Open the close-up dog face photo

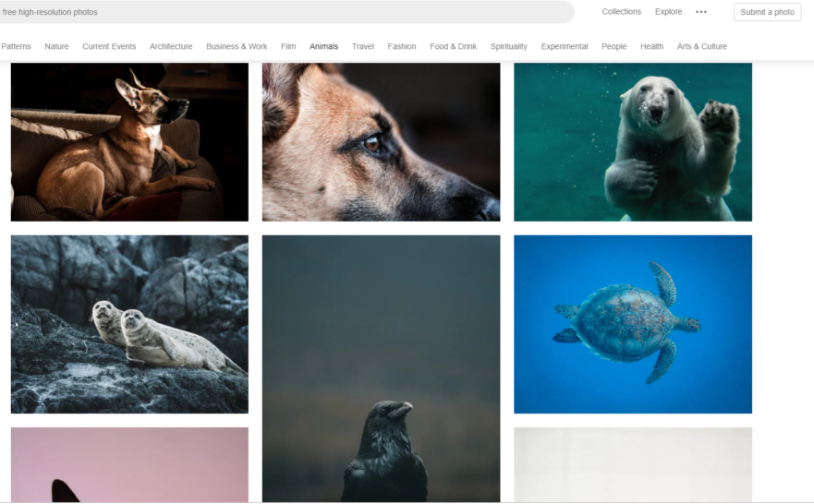click(x=381, y=142)
